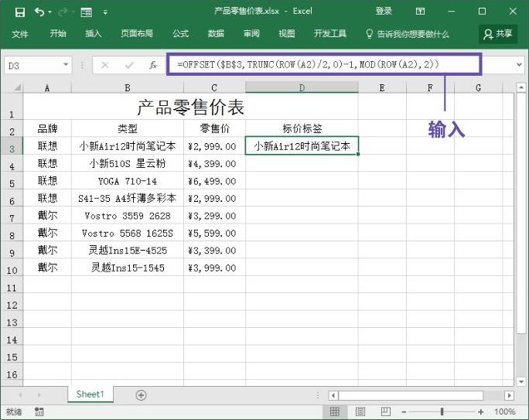
Task: Click the 共享 share button
Action: coord(498,34)
